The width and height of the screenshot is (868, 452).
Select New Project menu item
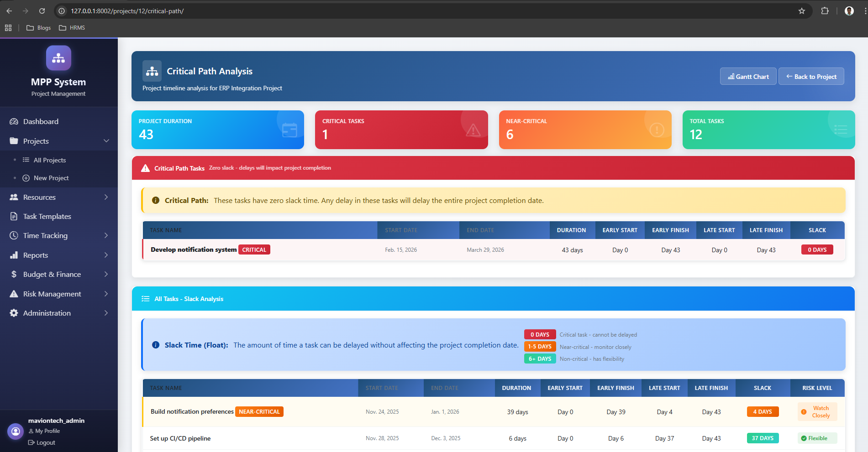pyautogui.click(x=51, y=178)
